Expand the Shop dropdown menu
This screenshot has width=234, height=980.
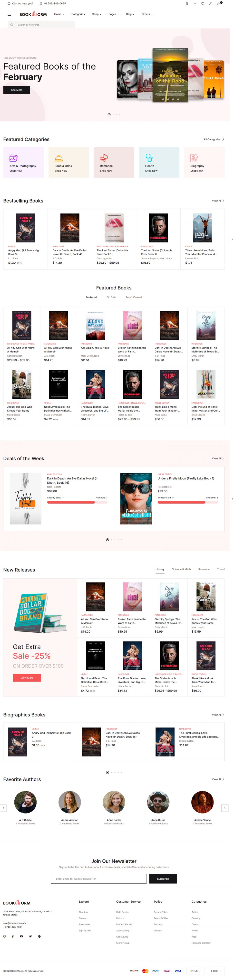[x=97, y=14]
